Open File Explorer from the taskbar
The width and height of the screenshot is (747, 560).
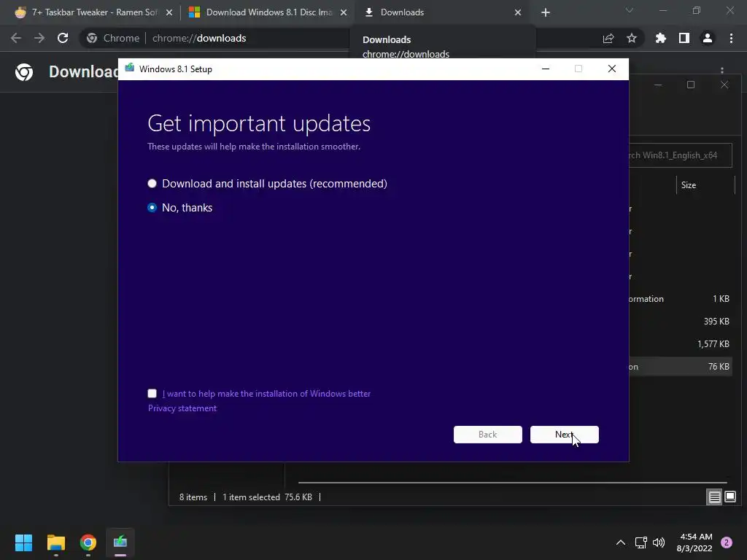tap(55, 542)
